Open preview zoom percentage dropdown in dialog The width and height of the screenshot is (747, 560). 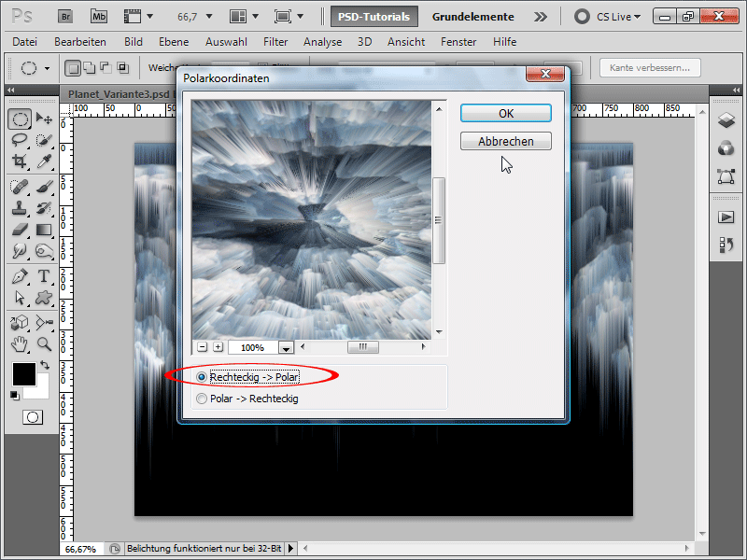point(286,348)
